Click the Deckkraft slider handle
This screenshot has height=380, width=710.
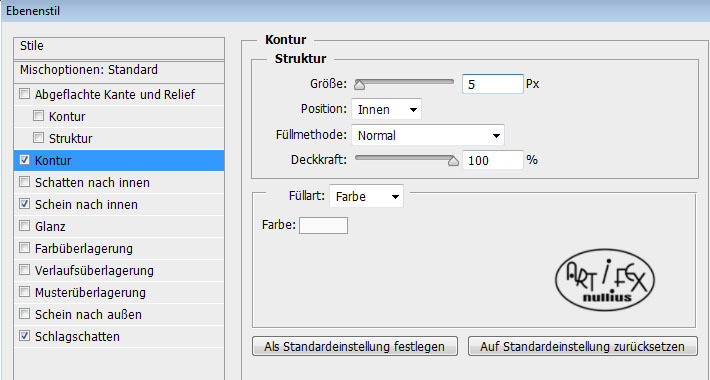[453, 161]
